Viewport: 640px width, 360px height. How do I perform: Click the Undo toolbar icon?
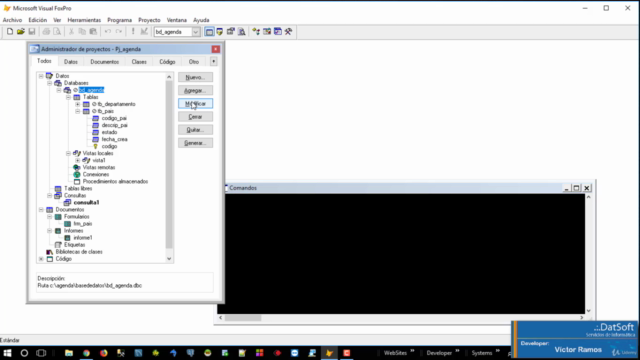(107, 31)
